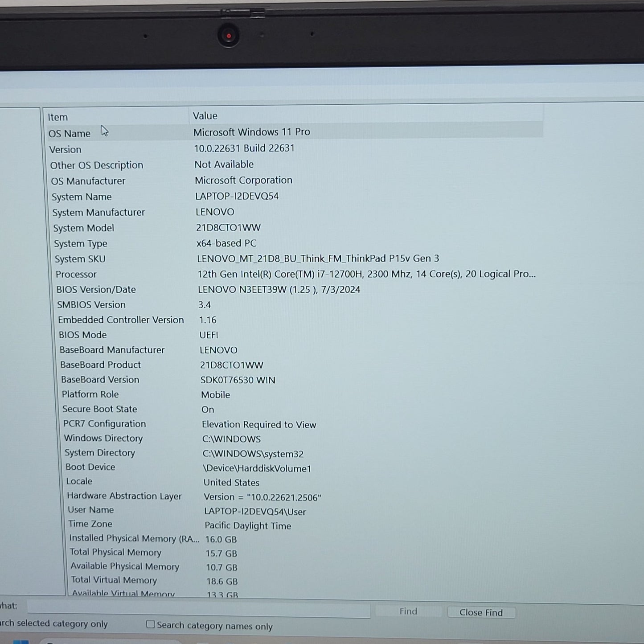Image resolution: width=644 pixels, height=644 pixels.
Task: Select the Processor row label
Action: (x=76, y=274)
